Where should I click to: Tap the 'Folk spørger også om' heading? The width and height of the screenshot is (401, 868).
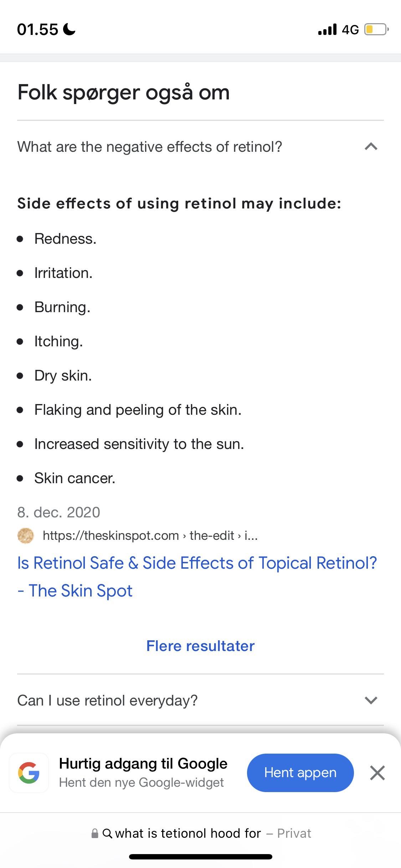(123, 92)
